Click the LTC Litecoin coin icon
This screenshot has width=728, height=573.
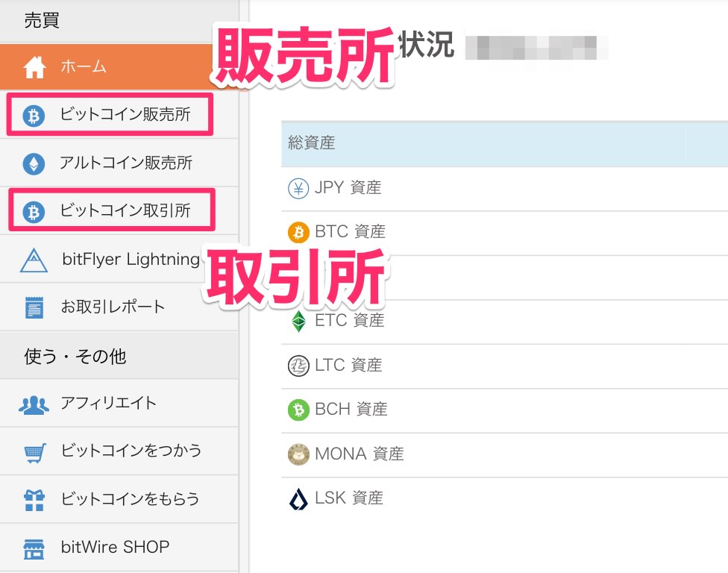tap(298, 365)
